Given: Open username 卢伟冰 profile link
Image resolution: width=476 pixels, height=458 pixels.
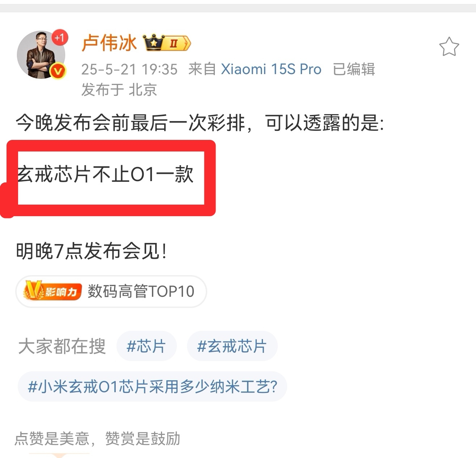Looking at the screenshot, I should point(109,43).
